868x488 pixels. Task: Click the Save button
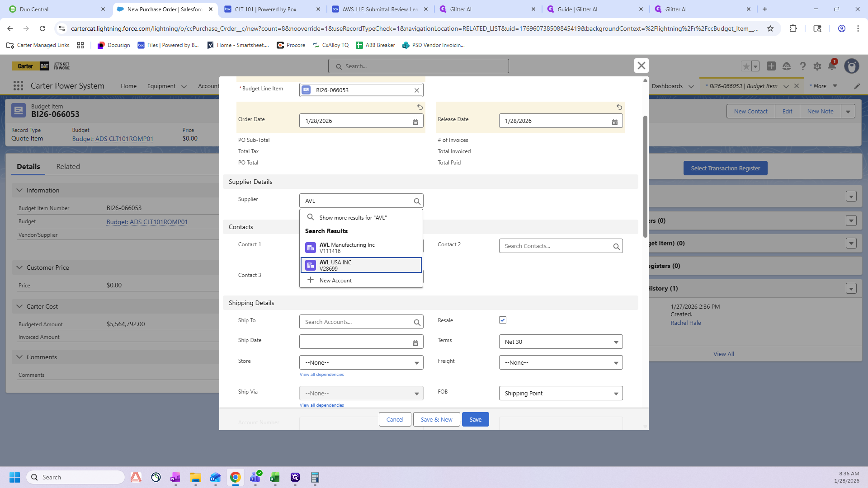[475, 419]
